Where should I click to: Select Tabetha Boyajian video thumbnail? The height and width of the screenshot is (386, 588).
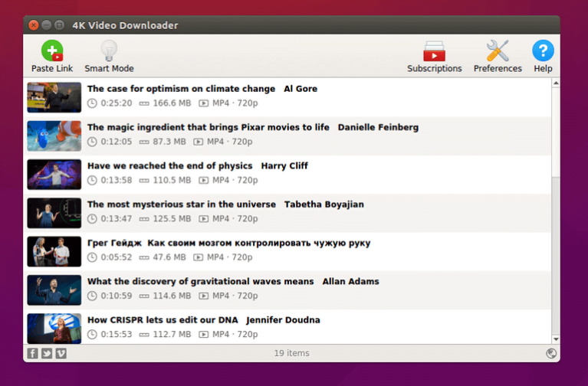(x=54, y=213)
